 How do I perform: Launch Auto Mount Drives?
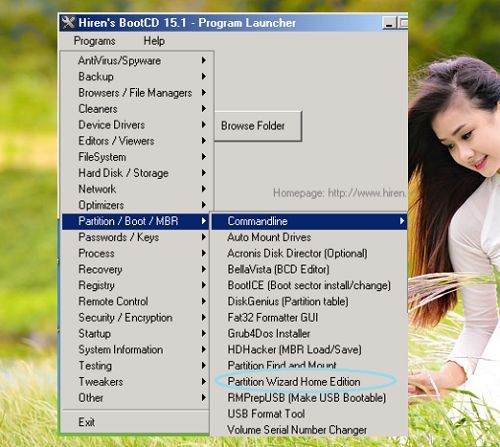point(309,237)
